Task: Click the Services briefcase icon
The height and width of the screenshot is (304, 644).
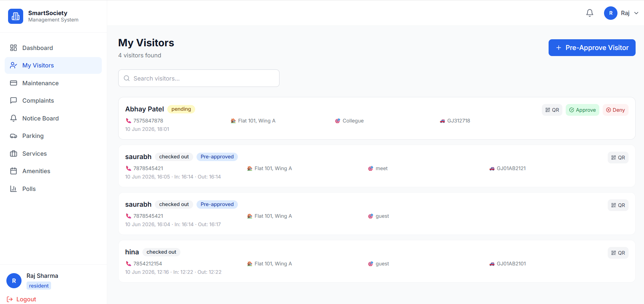Action: pos(13,154)
